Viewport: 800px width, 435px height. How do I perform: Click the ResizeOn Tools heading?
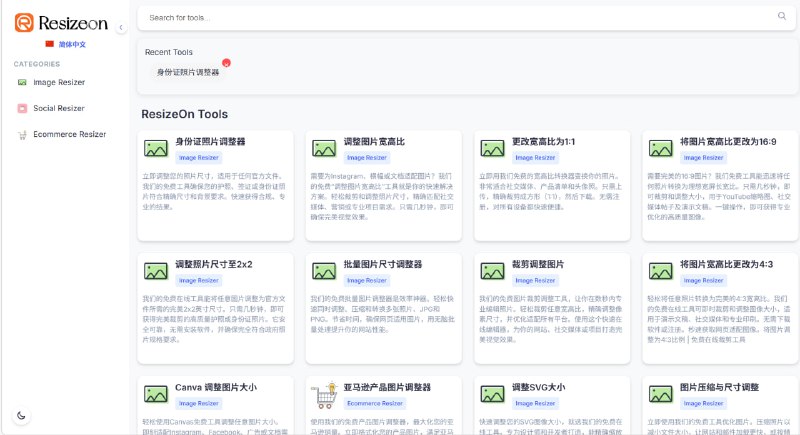185,114
